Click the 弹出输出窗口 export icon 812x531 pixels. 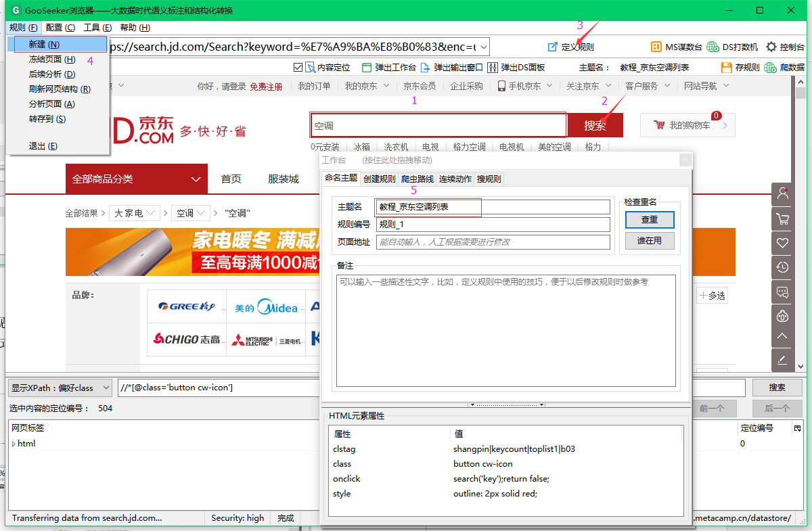[426, 68]
